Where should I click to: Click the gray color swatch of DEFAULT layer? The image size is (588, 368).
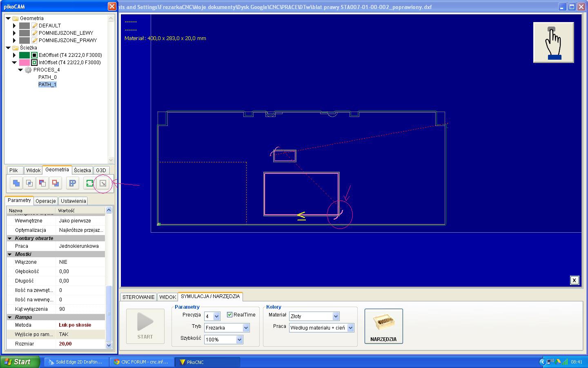click(x=24, y=26)
